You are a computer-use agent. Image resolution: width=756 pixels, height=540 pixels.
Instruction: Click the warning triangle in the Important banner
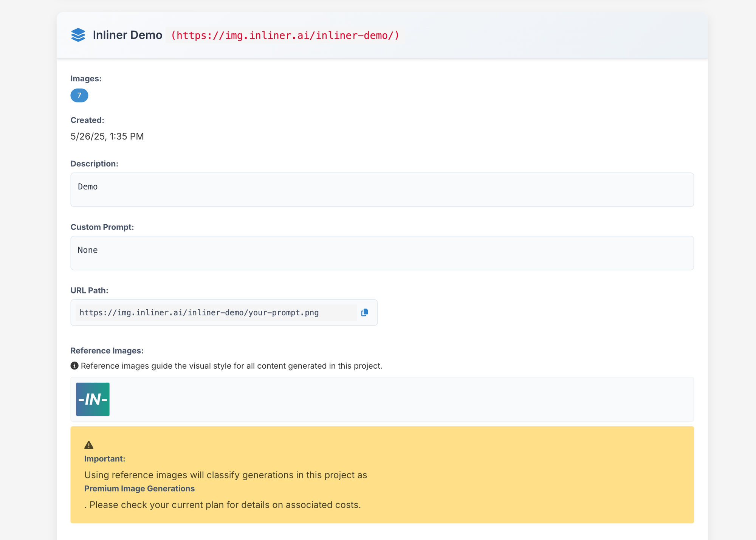click(x=90, y=445)
